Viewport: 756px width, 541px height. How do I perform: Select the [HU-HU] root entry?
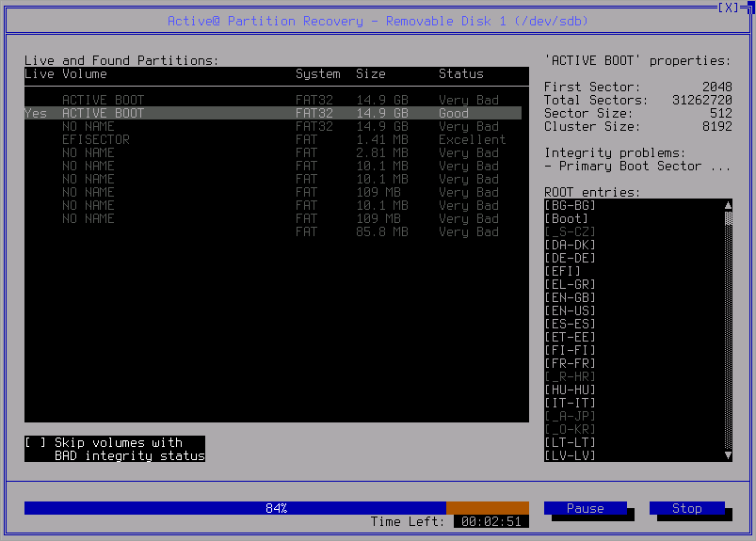(x=570, y=390)
